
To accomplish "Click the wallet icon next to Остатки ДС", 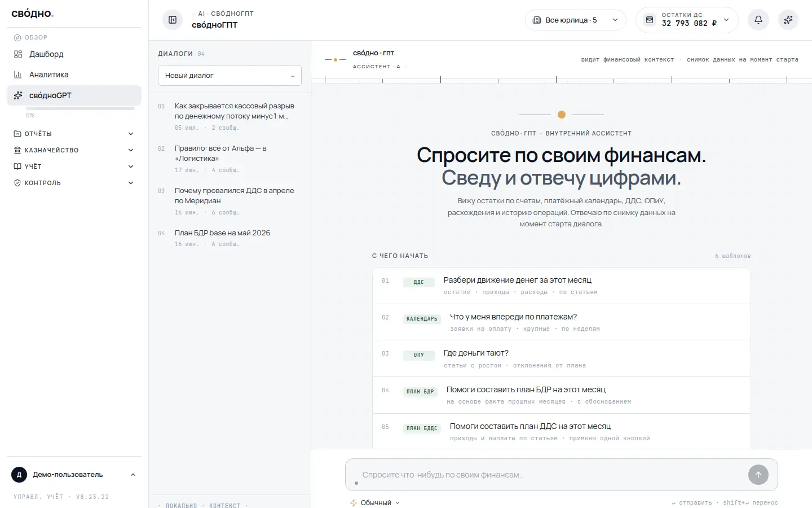I will pyautogui.click(x=650, y=20).
